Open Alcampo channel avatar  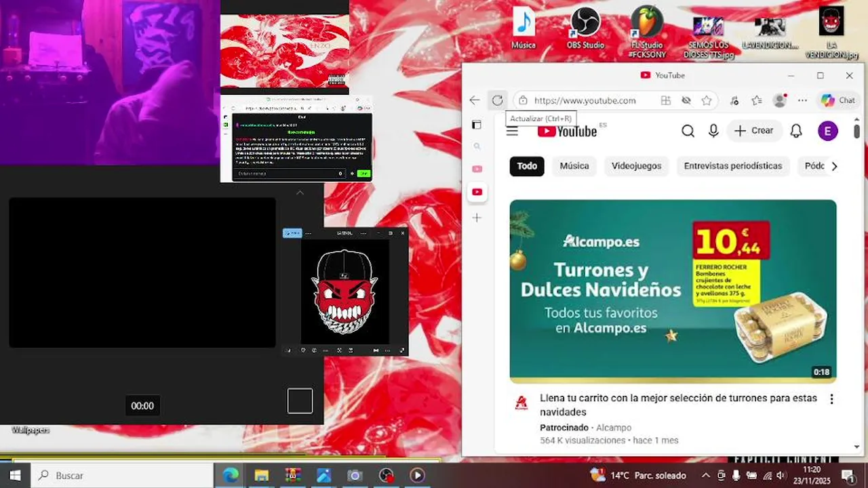521,402
